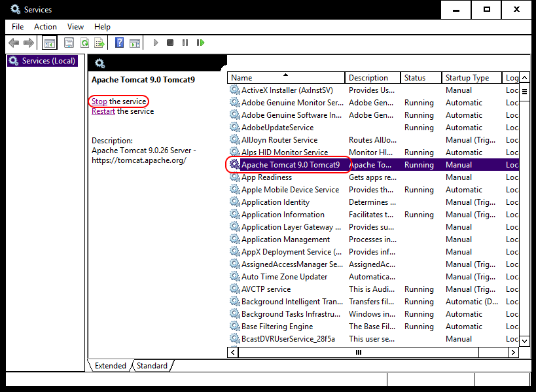This screenshot has width=536, height=392.
Task: Select the Application Information service row
Action: tap(374, 215)
